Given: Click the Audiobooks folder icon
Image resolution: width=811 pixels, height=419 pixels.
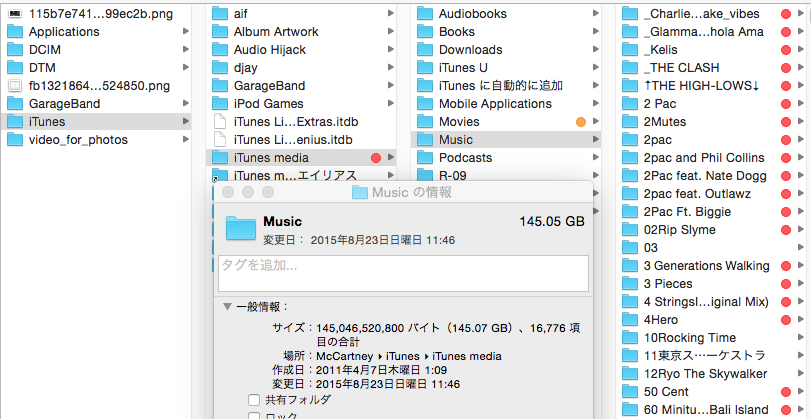Looking at the screenshot, I should [425, 14].
